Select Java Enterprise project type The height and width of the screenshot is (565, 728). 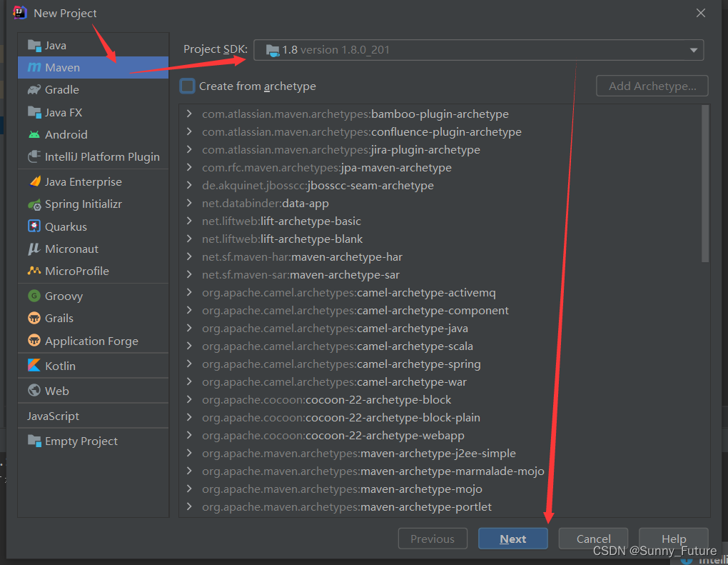coord(93,181)
